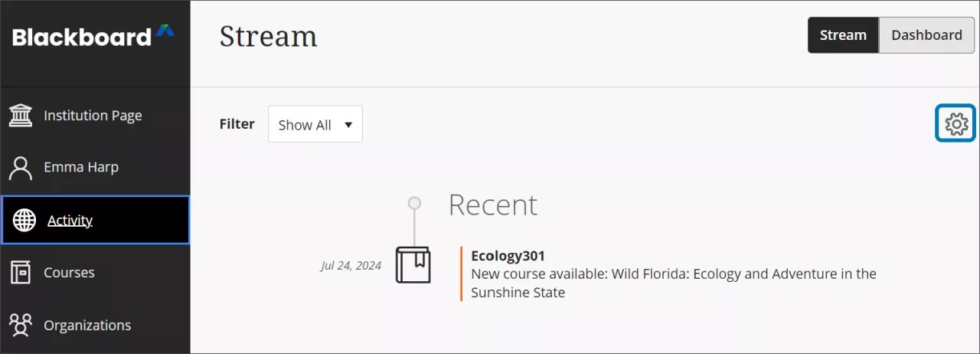Image resolution: width=980 pixels, height=354 pixels.
Task: Go to Organizations in the sidebar
Action: click(87, 326)
